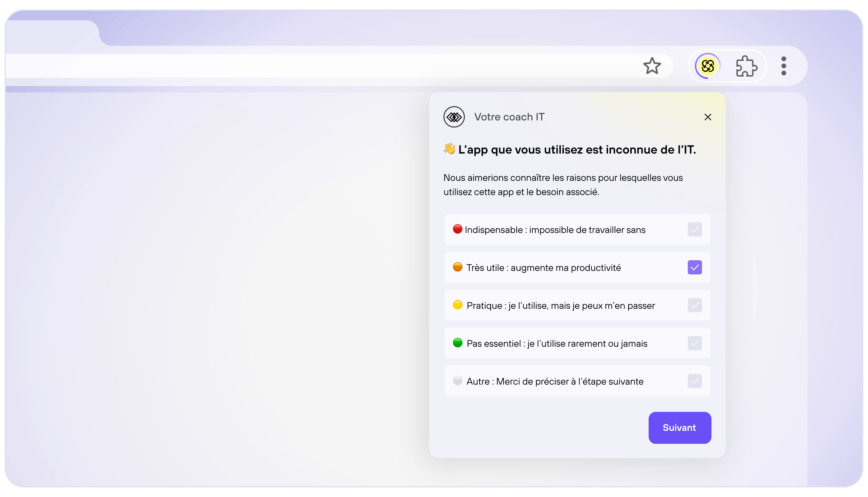Click the Votre coach IT logo
The height and width of the screenshot is (497, 868).
click(x=454, y=117)
